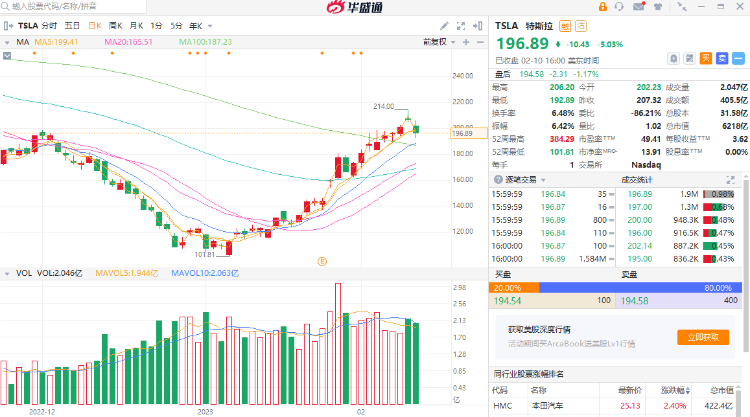750x417 pixels.
Task: Click the 卖盘 ask price 194.58
Action: tap(634, 301)
